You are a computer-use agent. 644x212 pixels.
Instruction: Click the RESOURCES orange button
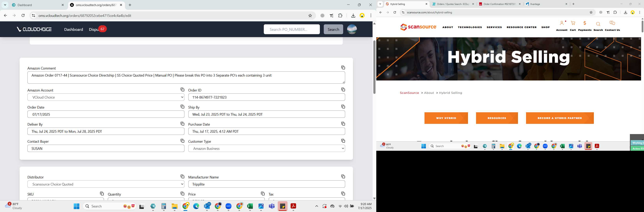497,118
